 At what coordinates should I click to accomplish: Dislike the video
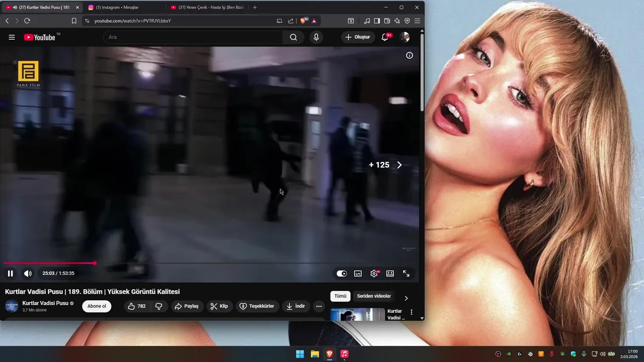(x=159, y=306)
